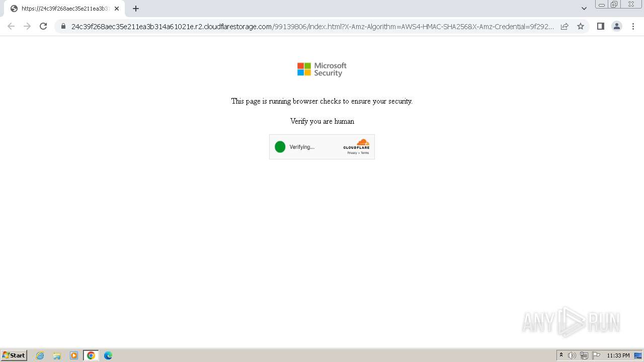
Task: Select Chrome in the taskbar
Action: coord(91,355)
